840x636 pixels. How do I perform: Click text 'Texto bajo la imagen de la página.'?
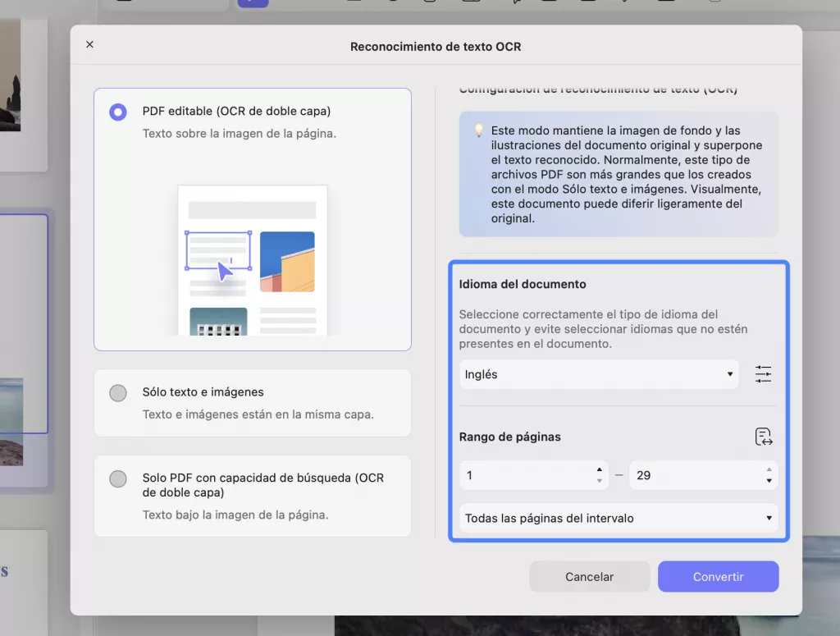coord(235,515)
